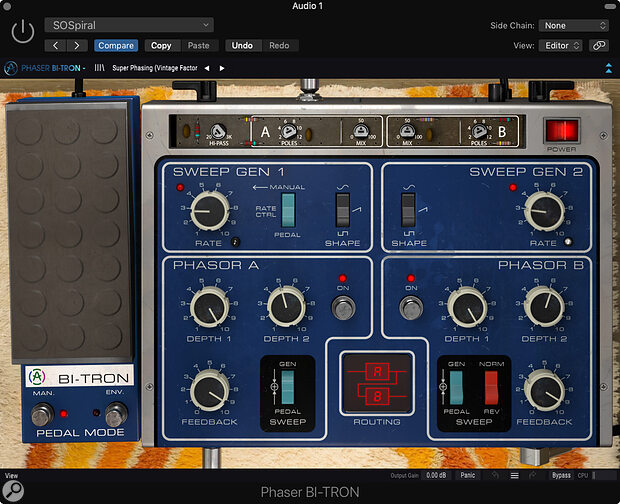Screen dimensions: 620x504
Task: Click the Arturia logo icon
Action: 10,68
